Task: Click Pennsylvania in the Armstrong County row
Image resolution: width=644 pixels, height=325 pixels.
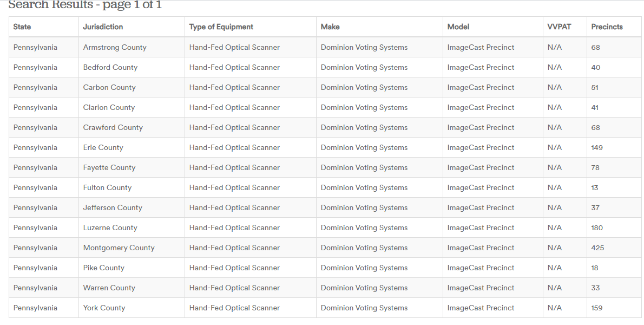Action: tap(35, 47)
